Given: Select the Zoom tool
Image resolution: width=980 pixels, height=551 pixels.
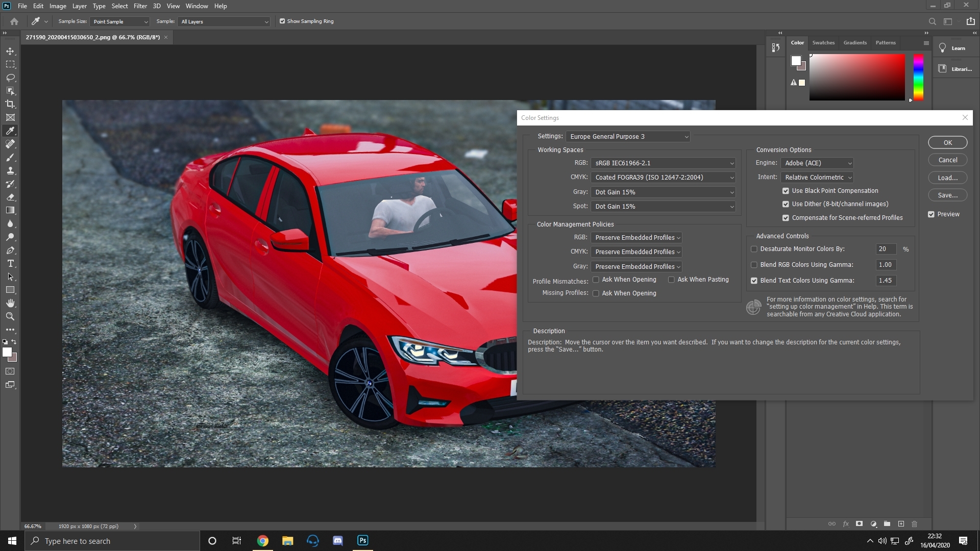Looking at the screenshot, I should point(10,316).
